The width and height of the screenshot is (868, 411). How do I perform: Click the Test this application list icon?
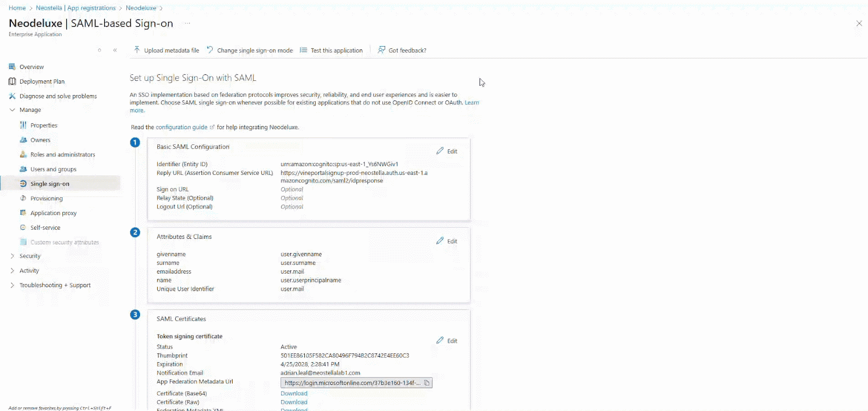point(303,50)
